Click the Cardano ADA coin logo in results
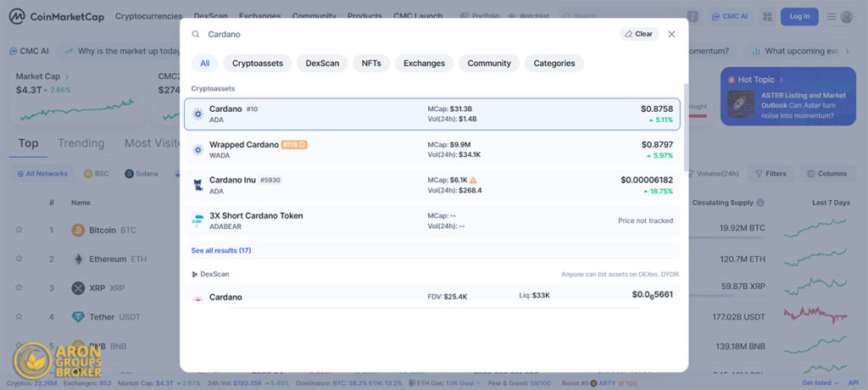 click(198, 114)
